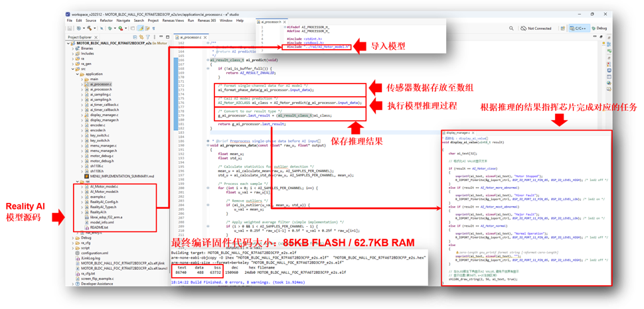Screen dimensions: 644x309
Task: Close the ai_processor.c editor tab
Action: click(205, 37)
